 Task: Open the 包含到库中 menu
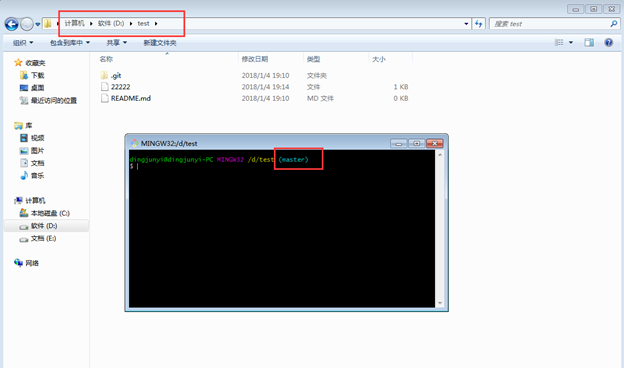[70, 43]
